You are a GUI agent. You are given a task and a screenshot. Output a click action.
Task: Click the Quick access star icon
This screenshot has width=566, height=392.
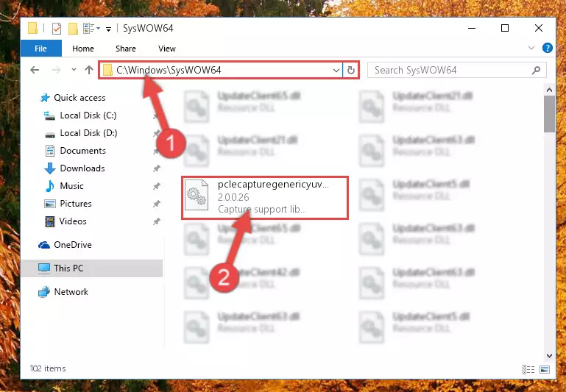44,98
